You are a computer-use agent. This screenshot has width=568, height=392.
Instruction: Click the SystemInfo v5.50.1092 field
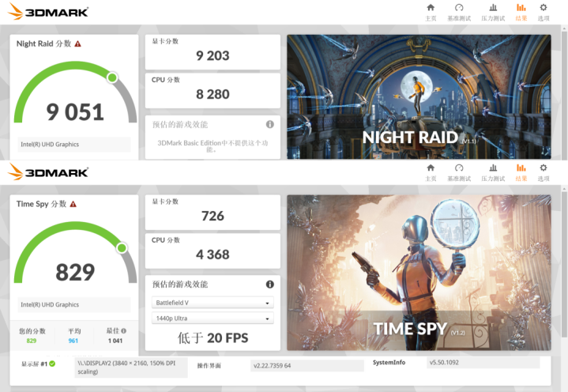pyautogui.click(x=483, y=362)
